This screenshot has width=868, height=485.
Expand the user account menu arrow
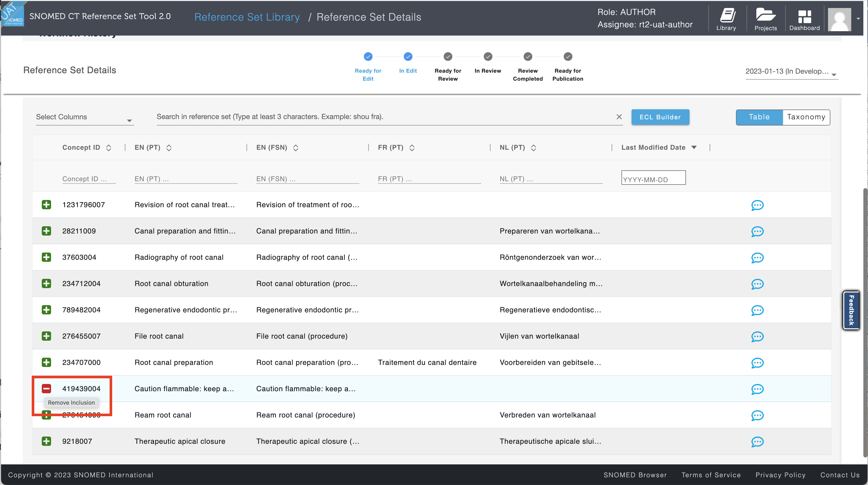click(x=858, y=19)
